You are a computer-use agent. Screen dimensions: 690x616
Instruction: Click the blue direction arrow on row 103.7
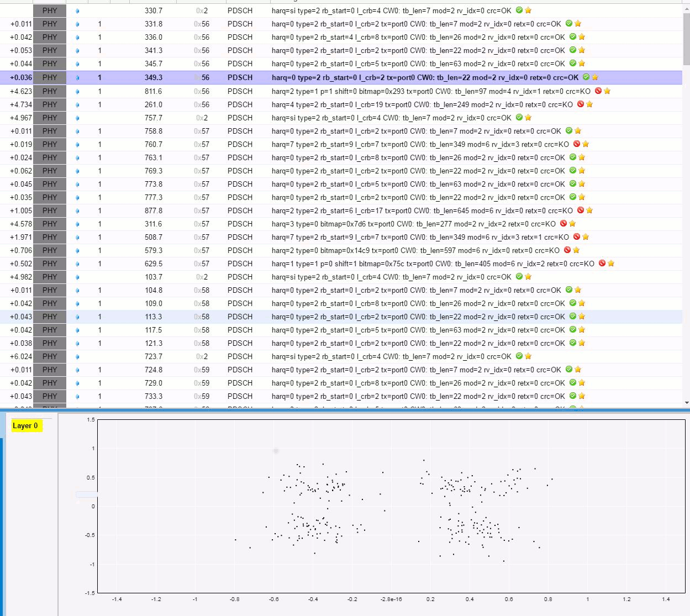click(77, 277)
